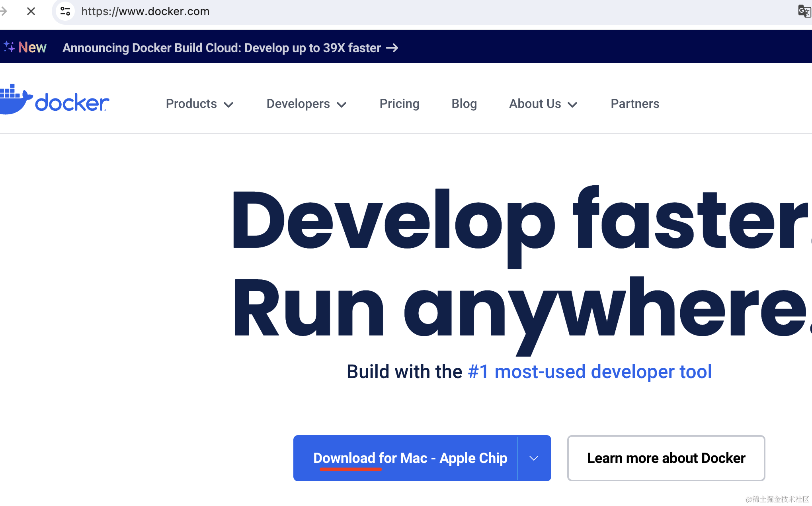Screen dimensions: 812x506
Task: Expand the Developers dropdown chevron
Action: pos(342,105)
